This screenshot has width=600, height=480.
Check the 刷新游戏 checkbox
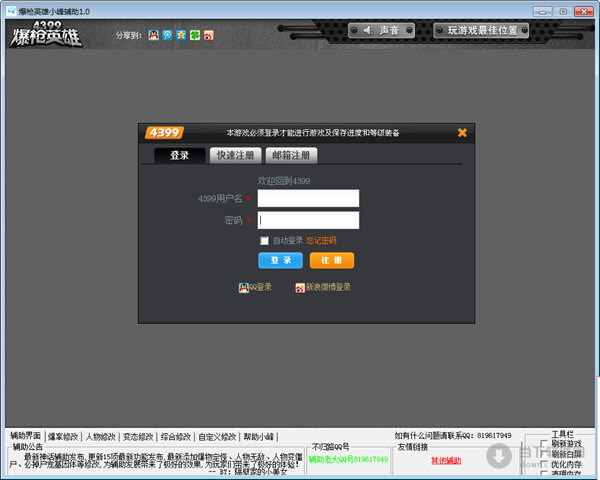click(x=543, y=444)
